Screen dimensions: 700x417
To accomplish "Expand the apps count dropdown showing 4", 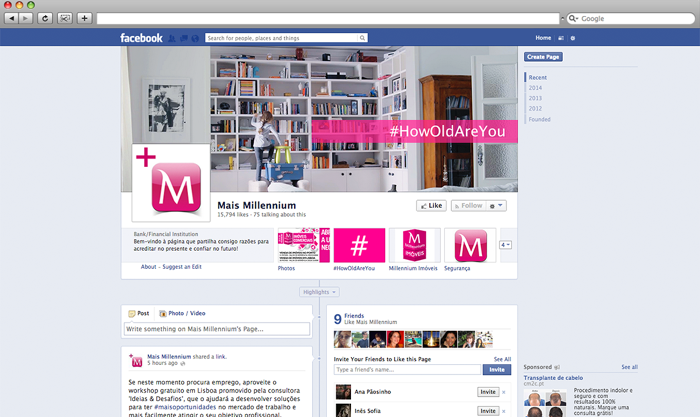I will (x=505, y=245).
